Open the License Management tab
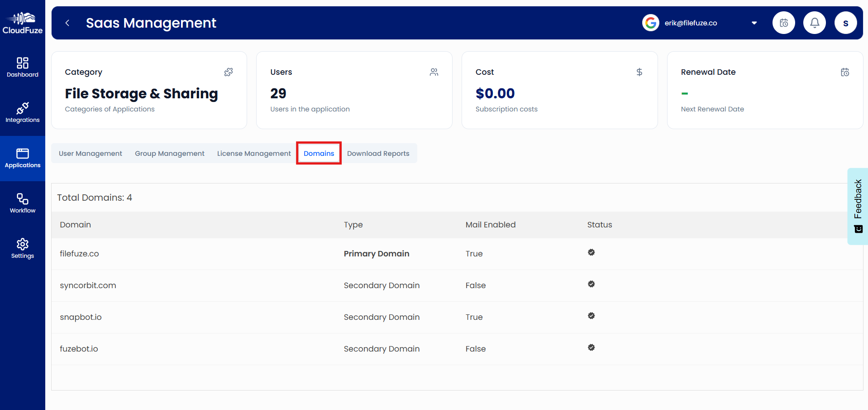Image resolution: width=868 pixels, height=410 pixels. tap(254, 154)
